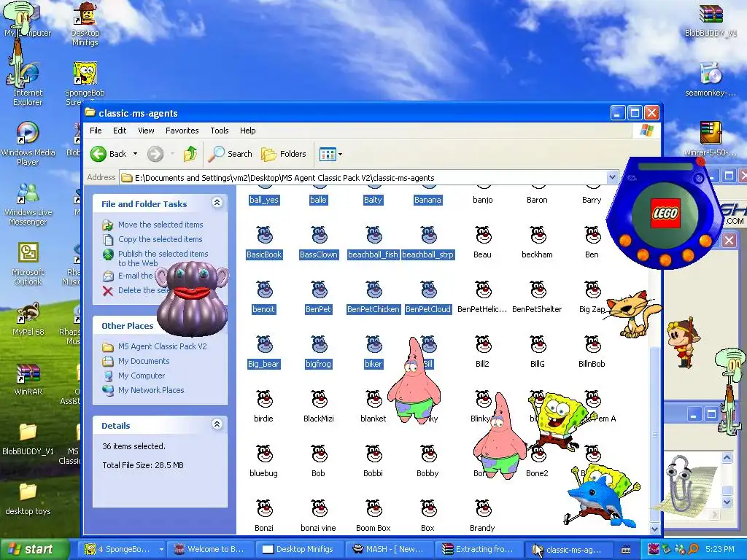
Task: Open the Favorites menu
Action: tap(182, 131)
